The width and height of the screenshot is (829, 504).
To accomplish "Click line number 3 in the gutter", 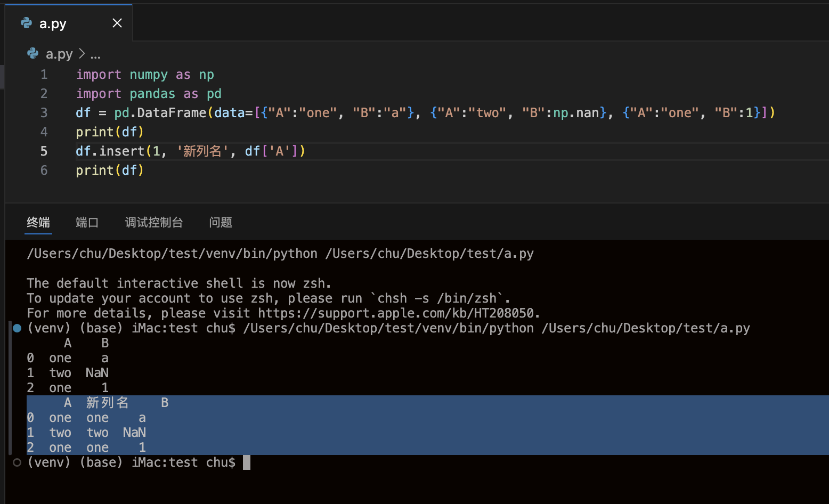I will [44, 113].
